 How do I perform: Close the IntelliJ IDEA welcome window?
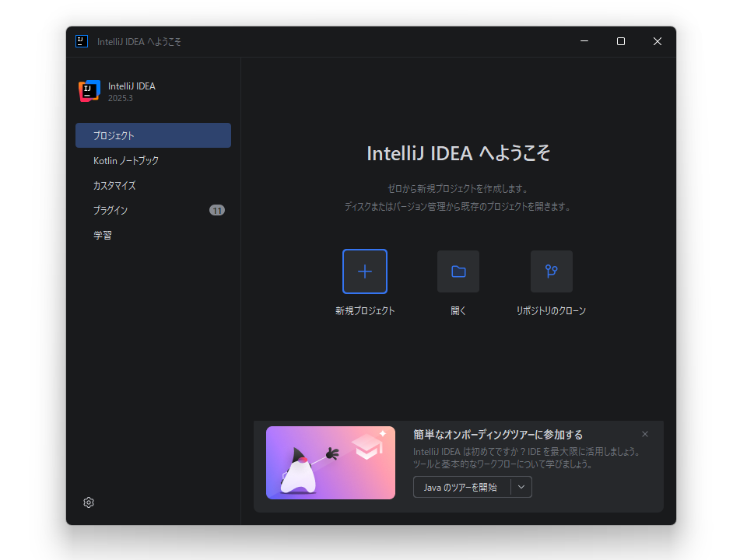(658, 41)
